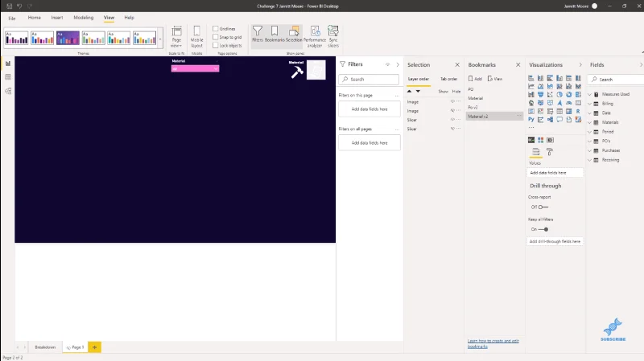Image resolution: width=644 pixels, height=361 pixels.
Task: Click the hammer Material image on canvas
Action: (296, 72)
